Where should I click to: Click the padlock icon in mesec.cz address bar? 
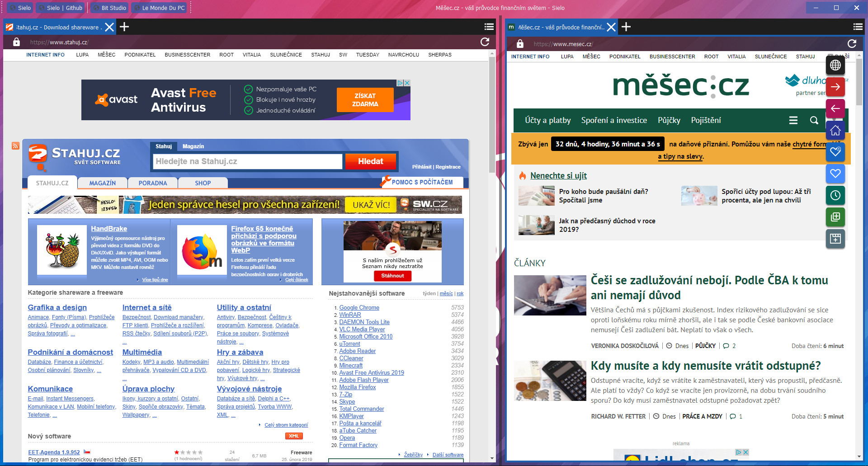[x=520, y=44]
